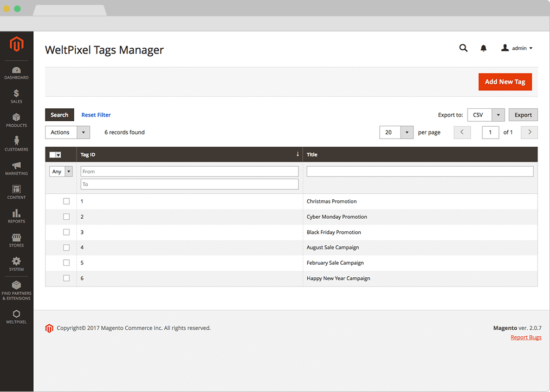Click the magnifier search icon in header
Viewport: 550px width, 392px height.
point(463,48)
